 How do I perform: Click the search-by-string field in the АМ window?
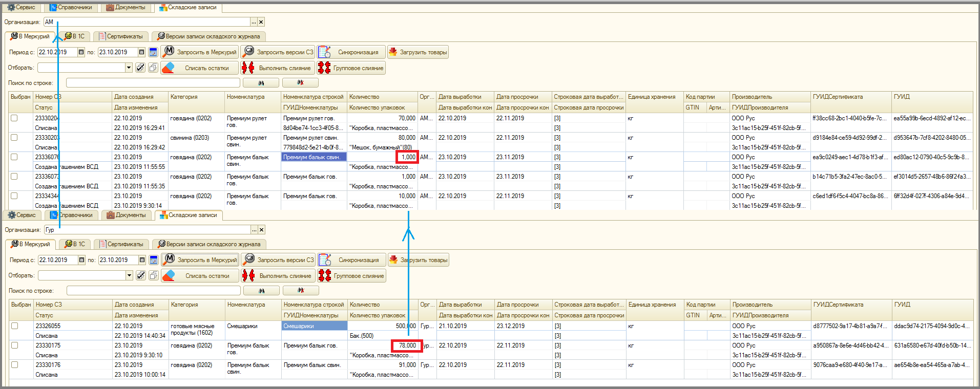pos(153,83)
